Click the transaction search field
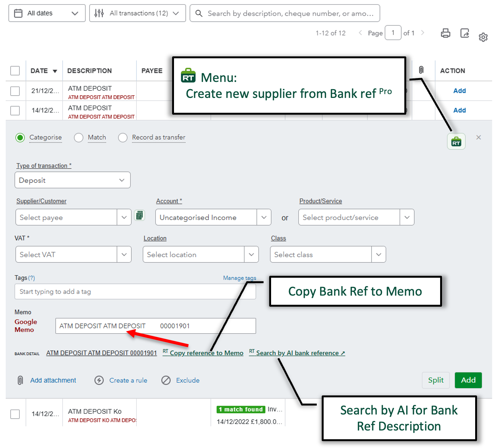The width and height of the screenshot is (498, 448). tap(285, 13)
